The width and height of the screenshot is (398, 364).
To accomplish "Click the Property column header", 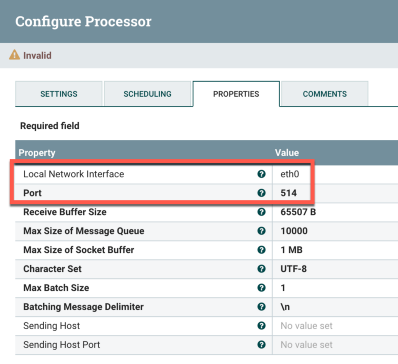I will 37,153.
